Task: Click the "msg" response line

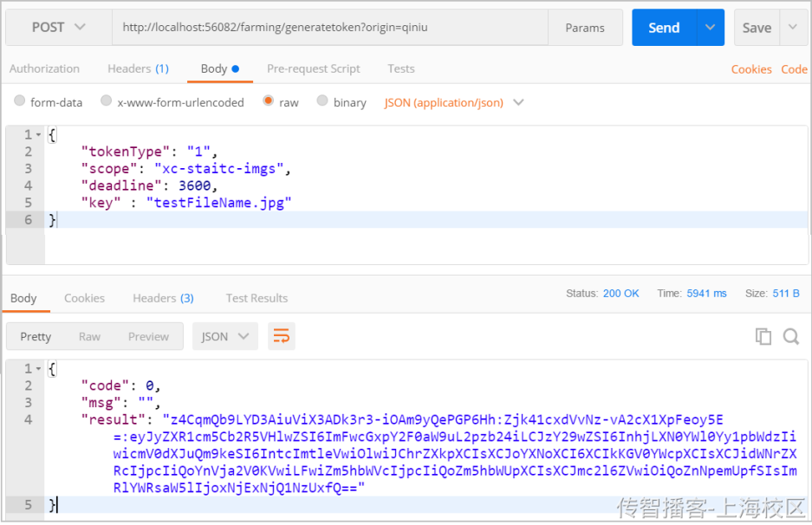Action: click(x=120, y=403)
